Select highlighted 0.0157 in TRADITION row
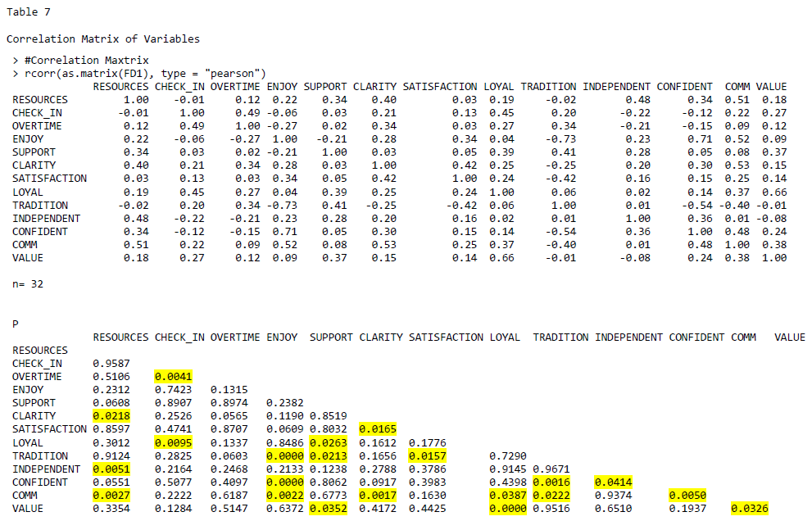812x530 pixels. point(427,455)
